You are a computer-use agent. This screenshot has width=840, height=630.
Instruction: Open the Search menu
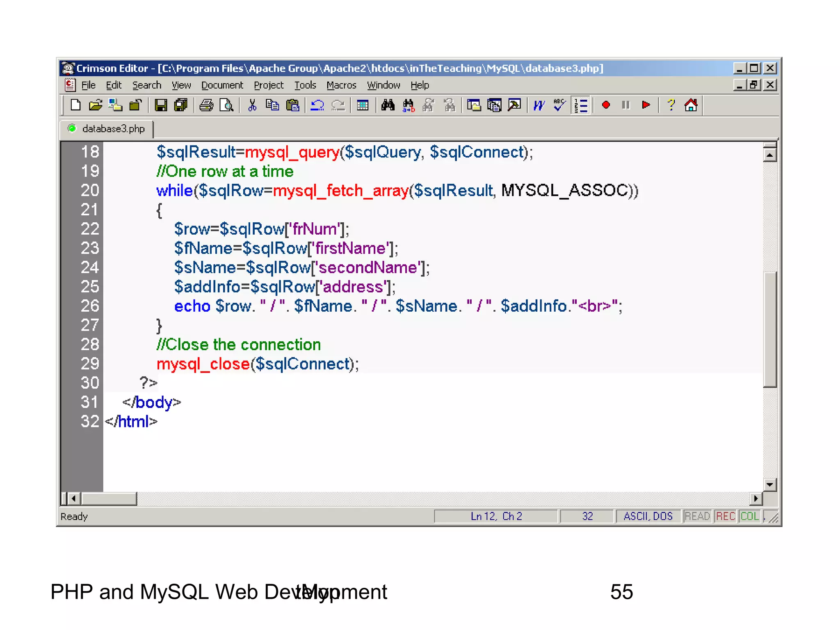(x=146, y=85)
